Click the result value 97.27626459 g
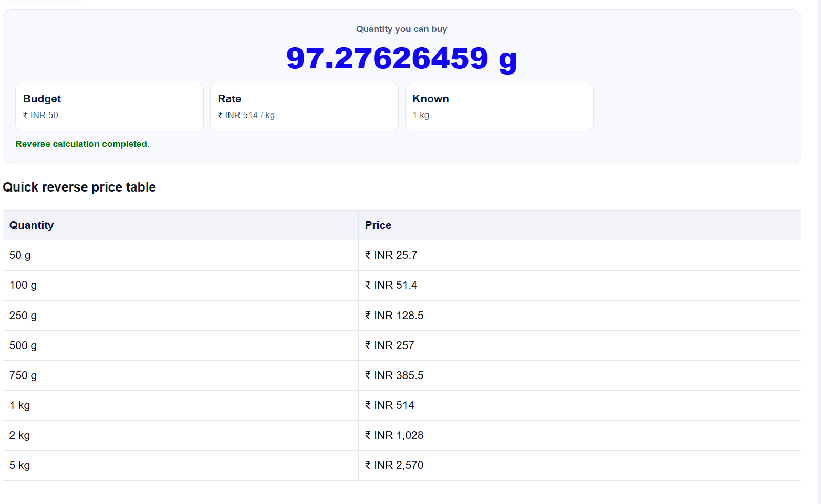 point(401,58)
